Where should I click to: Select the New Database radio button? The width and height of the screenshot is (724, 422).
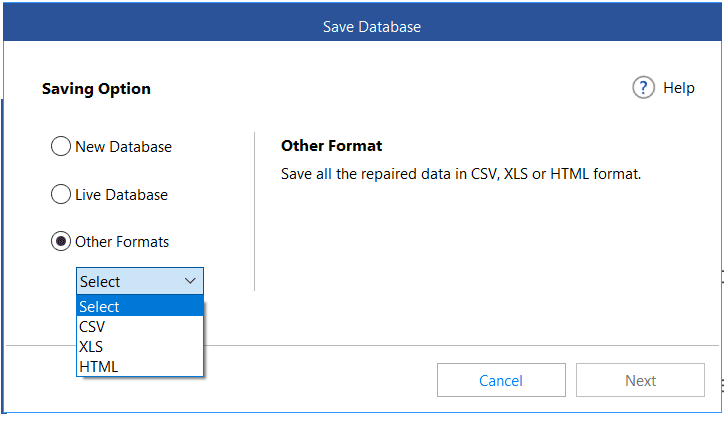[x=61, y=146]
